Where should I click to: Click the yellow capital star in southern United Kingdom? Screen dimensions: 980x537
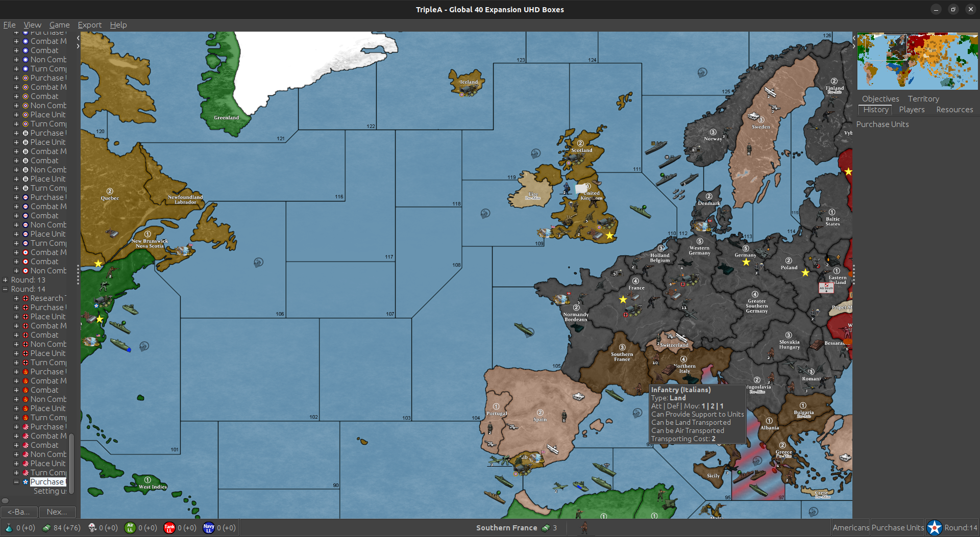(x=609, y=235)
